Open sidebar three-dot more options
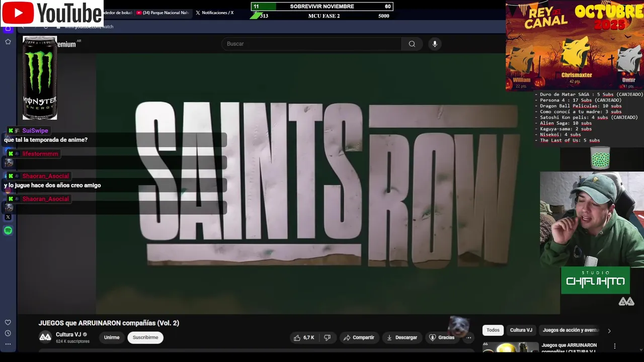The width and height of the screenshot is (644, 362). pyautogui.click(x=8, y=344)
